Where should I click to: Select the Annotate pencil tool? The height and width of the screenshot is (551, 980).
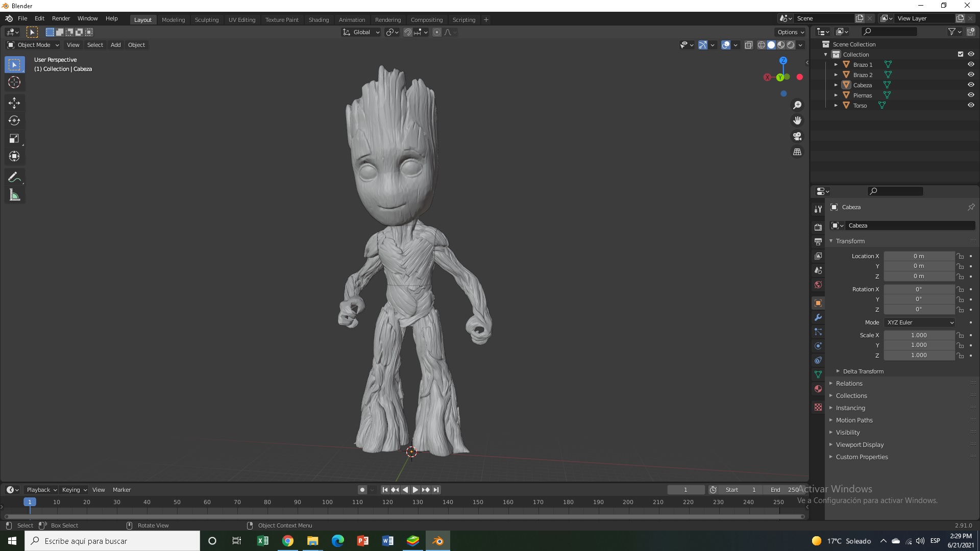coord(14,177)
